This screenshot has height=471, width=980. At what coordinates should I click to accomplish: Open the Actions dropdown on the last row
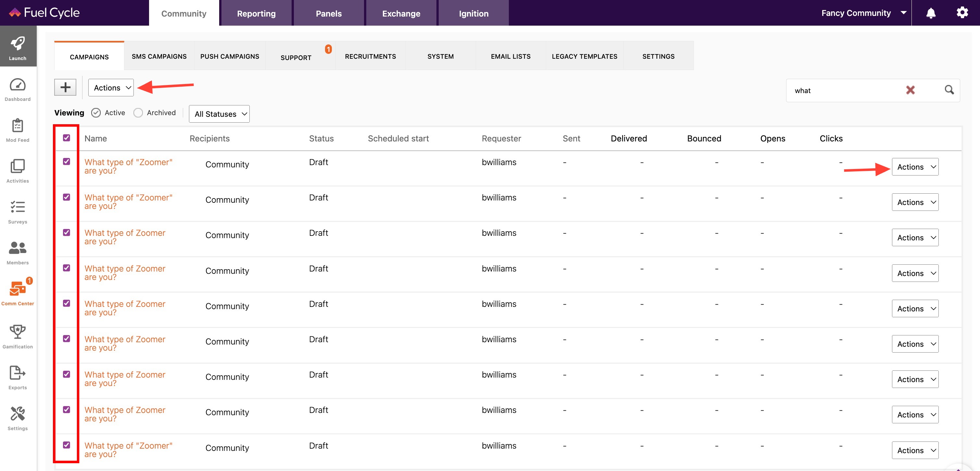click(x=915, y=450)
